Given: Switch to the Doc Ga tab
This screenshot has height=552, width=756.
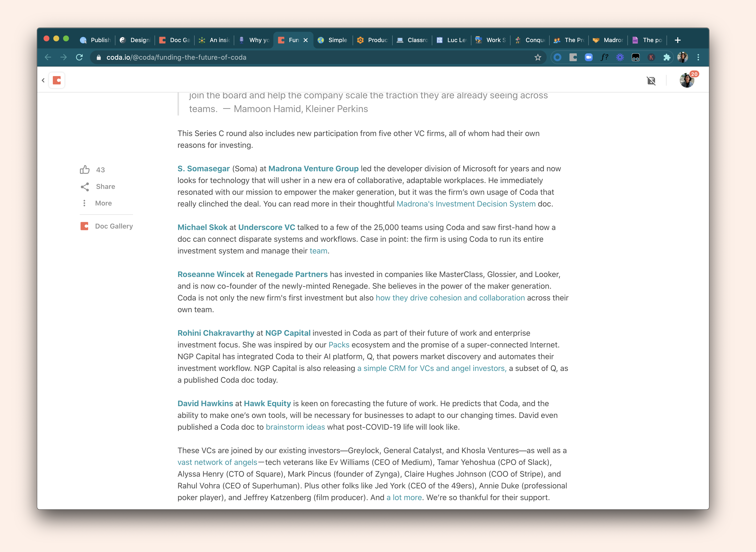Looking at the screenshot, I should (175, 40).
